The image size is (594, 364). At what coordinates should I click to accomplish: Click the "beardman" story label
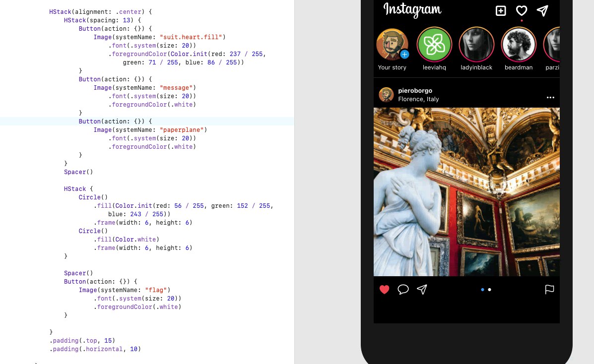pos(519,67)
